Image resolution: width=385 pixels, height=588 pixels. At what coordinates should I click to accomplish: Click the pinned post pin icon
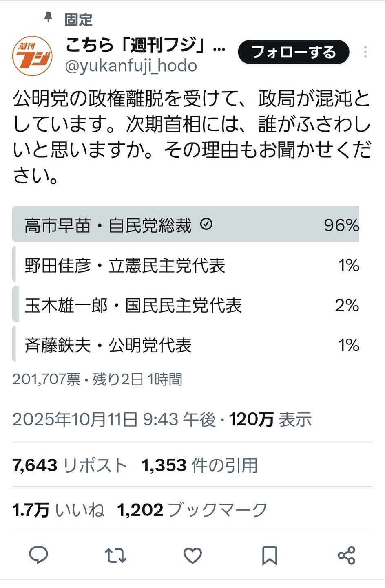coord(49,18)
